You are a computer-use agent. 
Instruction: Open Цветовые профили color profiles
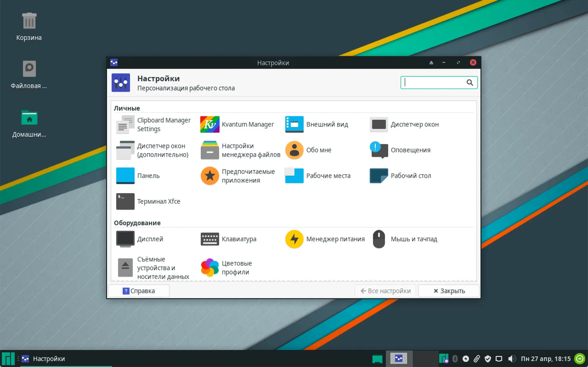[x=227, y=268]
